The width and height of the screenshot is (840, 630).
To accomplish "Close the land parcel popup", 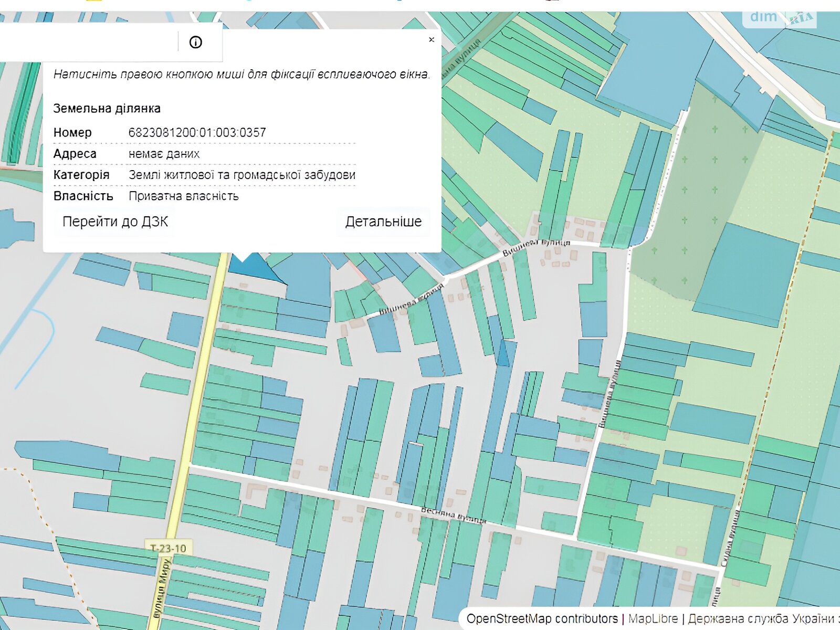I will click(432, 39).
